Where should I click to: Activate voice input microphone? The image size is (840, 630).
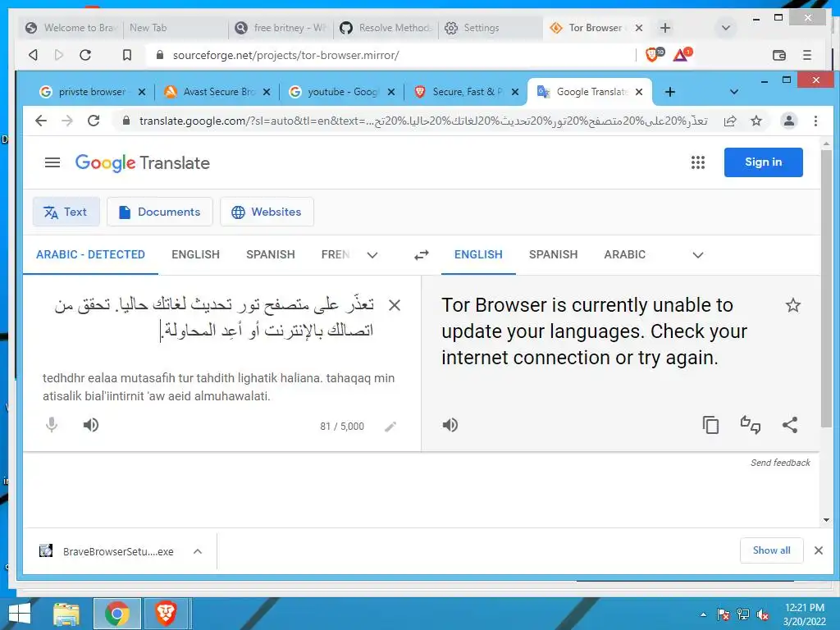52,425
